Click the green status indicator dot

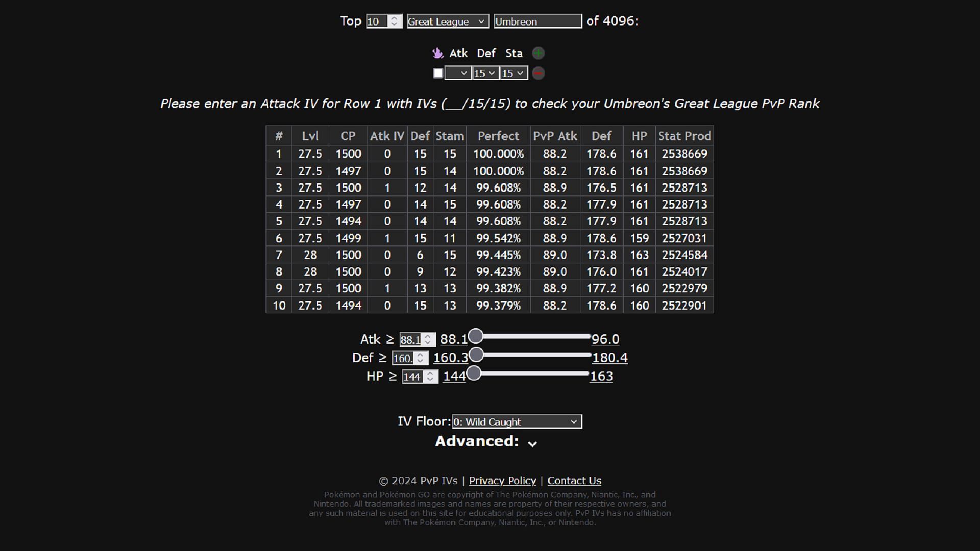point(538,53)
